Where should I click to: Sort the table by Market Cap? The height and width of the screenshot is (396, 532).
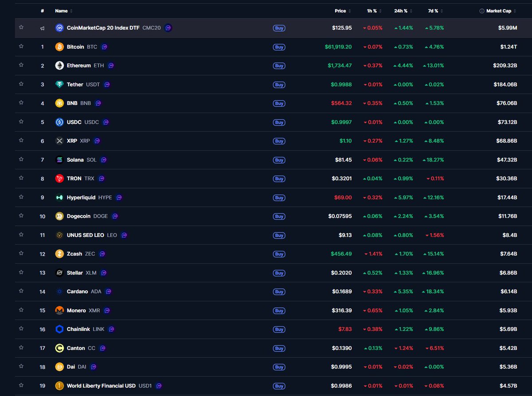click(x=501, y=11)
